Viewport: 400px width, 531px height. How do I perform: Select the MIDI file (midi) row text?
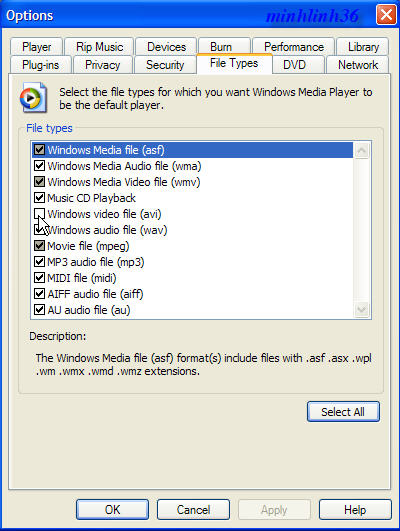pos(82,278)
